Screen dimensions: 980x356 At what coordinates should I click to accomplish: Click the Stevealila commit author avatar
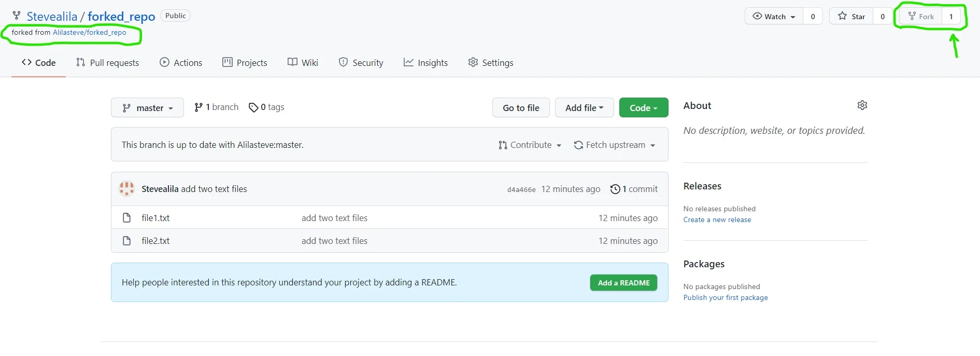point(127,189)
